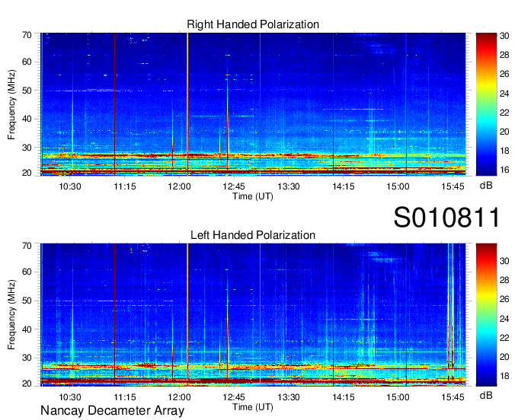Select the 12:45 time tick on Right Handed plot
The image size is (518, 420).
[x=234, y=186]
